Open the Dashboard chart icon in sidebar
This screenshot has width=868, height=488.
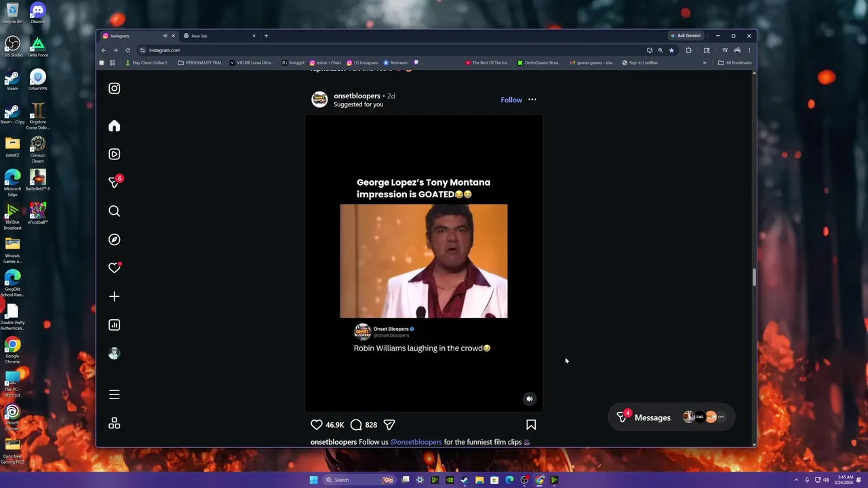(x=114, y=325)
